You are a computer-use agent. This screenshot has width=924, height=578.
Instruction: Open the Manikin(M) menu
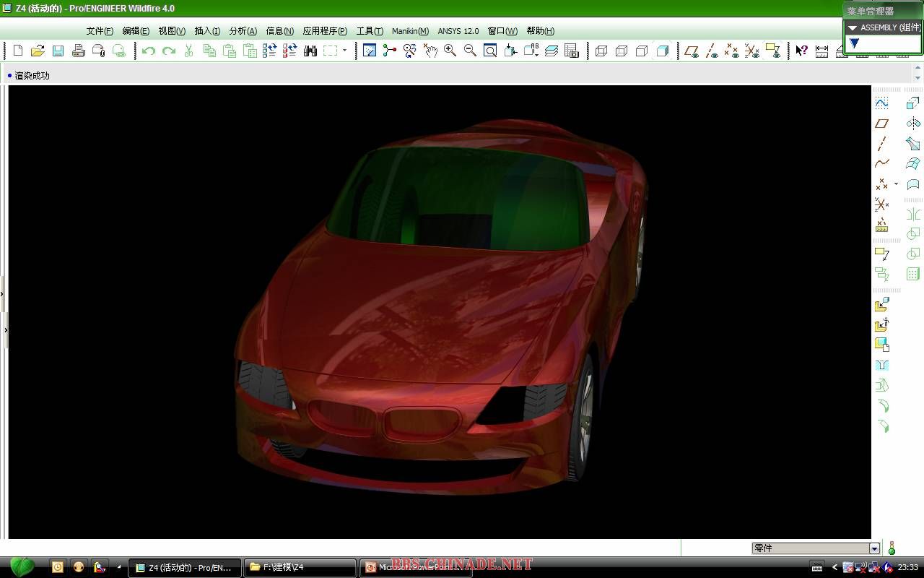point(410,31)
